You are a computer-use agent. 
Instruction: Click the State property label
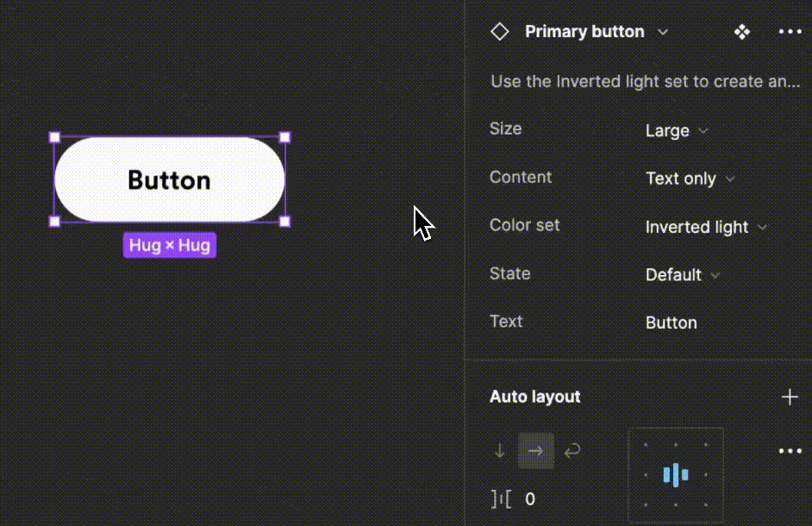pos(509,273)
